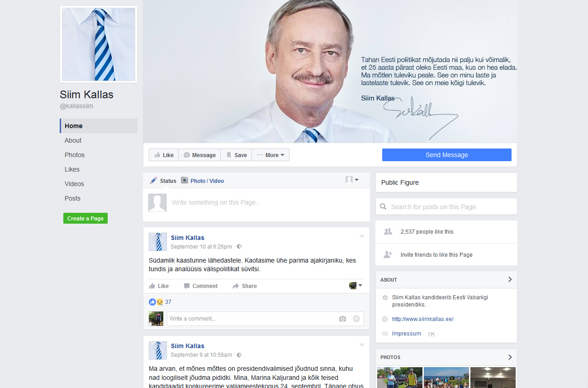Expand the PHOTOS section chevron

pos(510,357)
